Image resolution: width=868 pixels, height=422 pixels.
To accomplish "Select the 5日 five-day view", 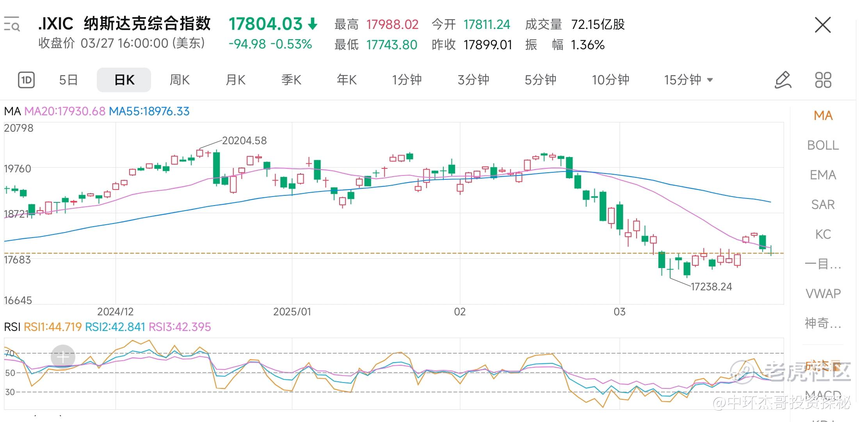I will pyautogui.click(x=68, y=80).
